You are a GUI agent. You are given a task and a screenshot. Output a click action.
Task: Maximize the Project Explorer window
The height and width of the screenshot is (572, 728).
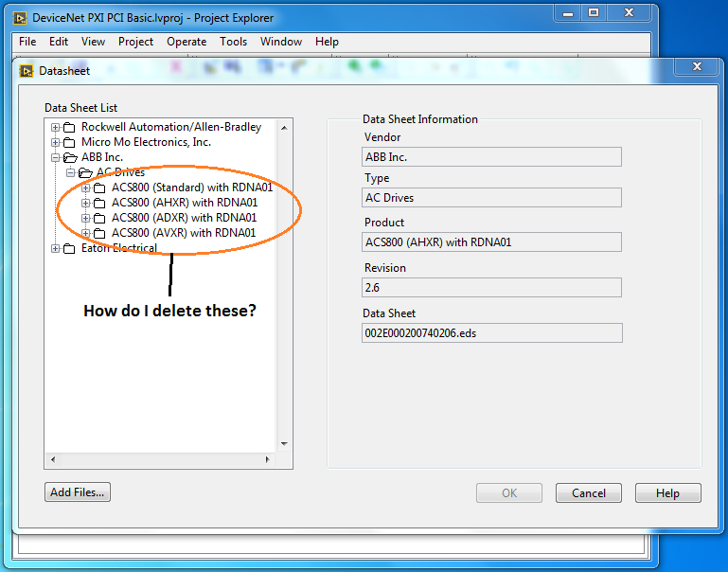(594, 13)
